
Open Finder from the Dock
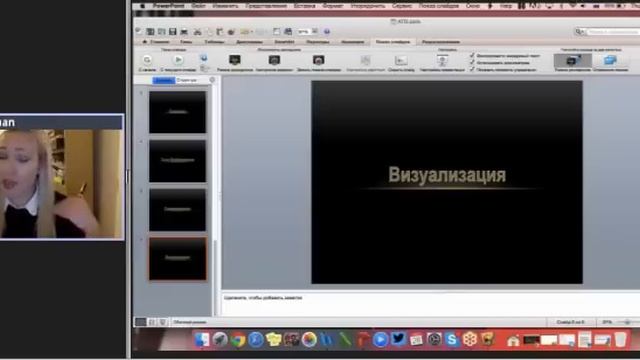202,340
